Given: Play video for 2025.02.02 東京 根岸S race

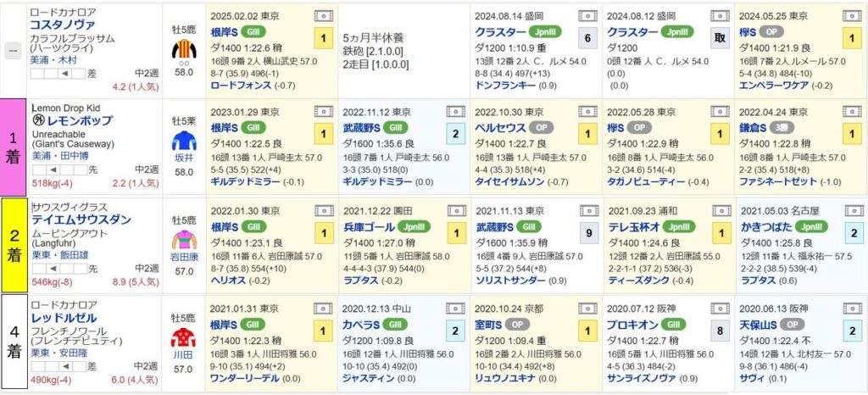Looking at the screenshot, I should coord(323,16).
